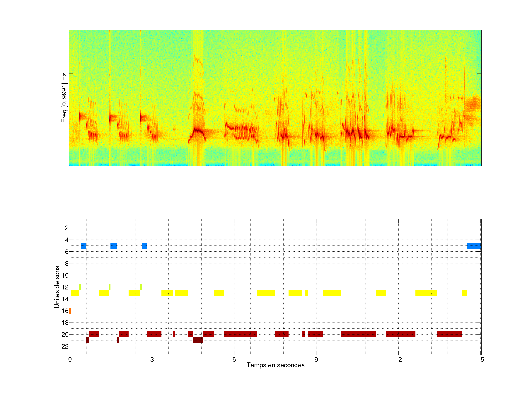Viewport: 532px width, 399px height.
Task: Click the 'Temps en secondes' axis label
Action: [275, 365]
